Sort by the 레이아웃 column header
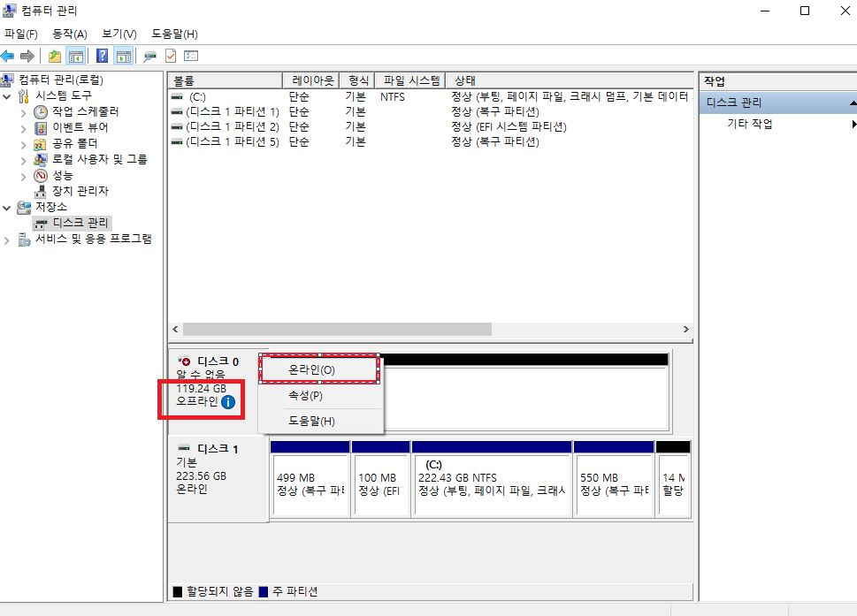 (x=311, y=80)
